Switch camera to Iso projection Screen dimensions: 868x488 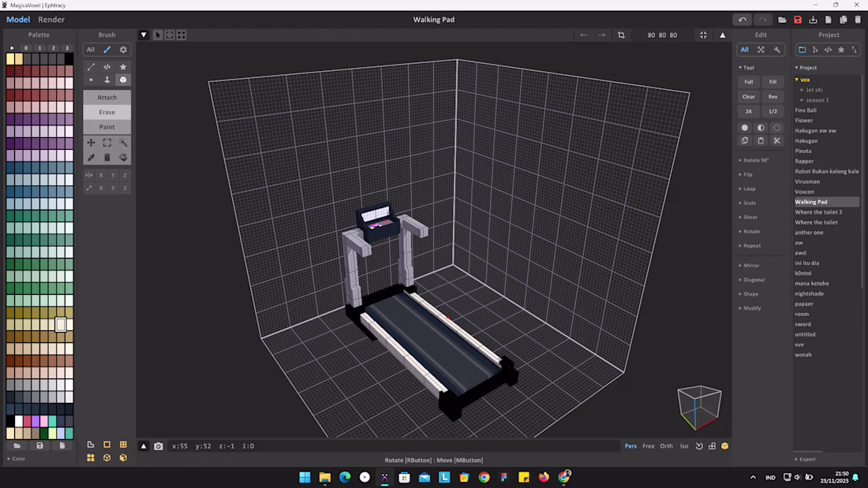[x=684, y=446]
